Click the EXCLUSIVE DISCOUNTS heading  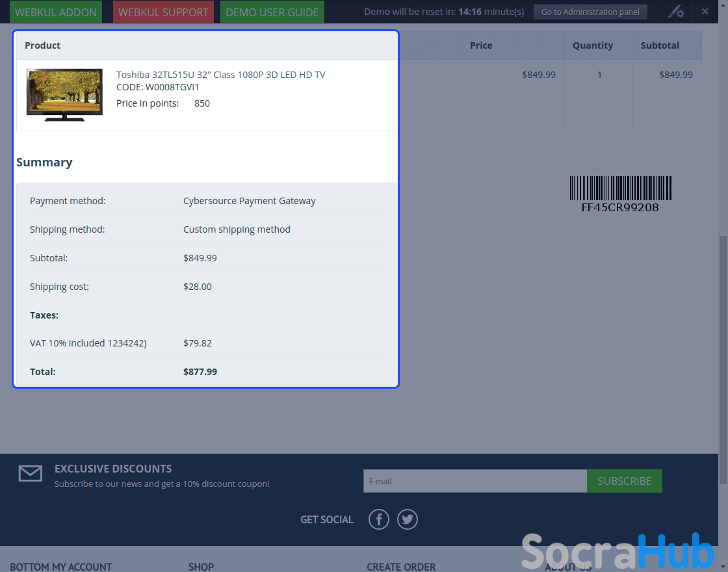pos(113,469)
